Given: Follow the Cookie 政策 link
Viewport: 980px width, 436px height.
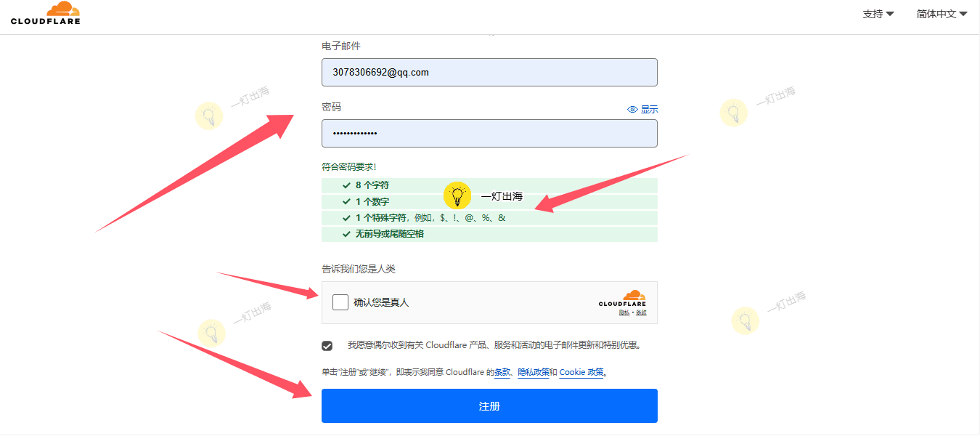Looking at the screenshot, I should click(x=581, y=373).
